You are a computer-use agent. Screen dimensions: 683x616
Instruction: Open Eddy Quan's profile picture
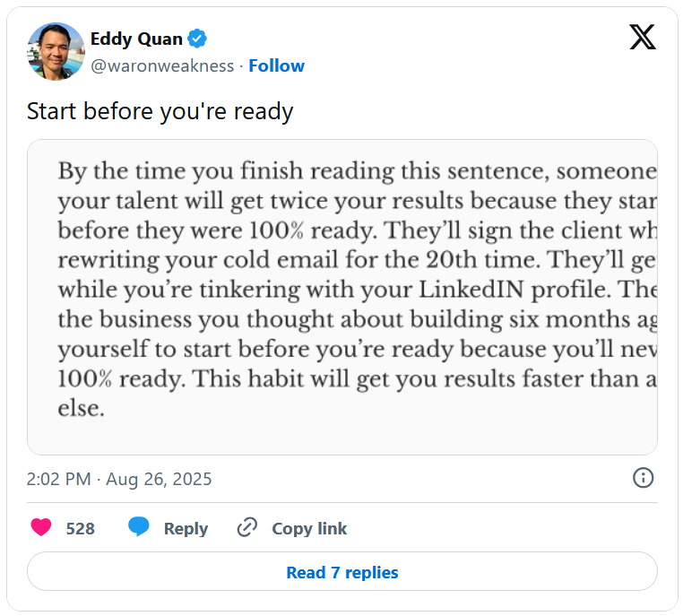[56, 51]
